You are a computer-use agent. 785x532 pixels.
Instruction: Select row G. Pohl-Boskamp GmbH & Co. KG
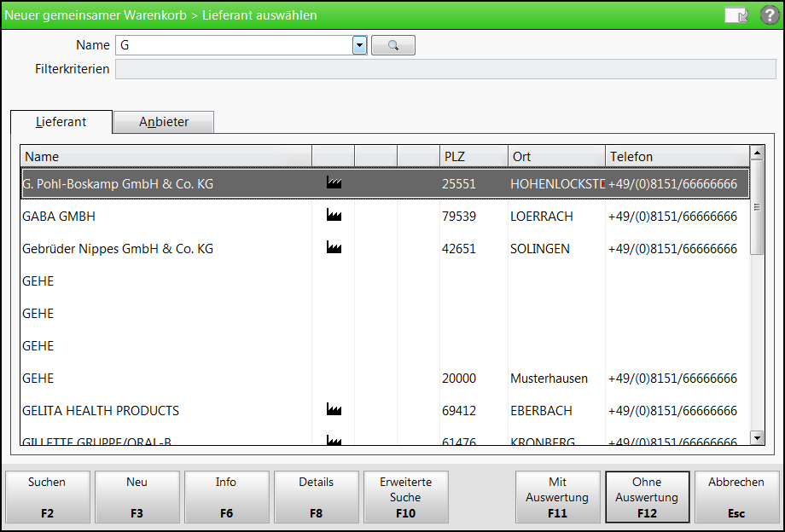tap(385, 184)
